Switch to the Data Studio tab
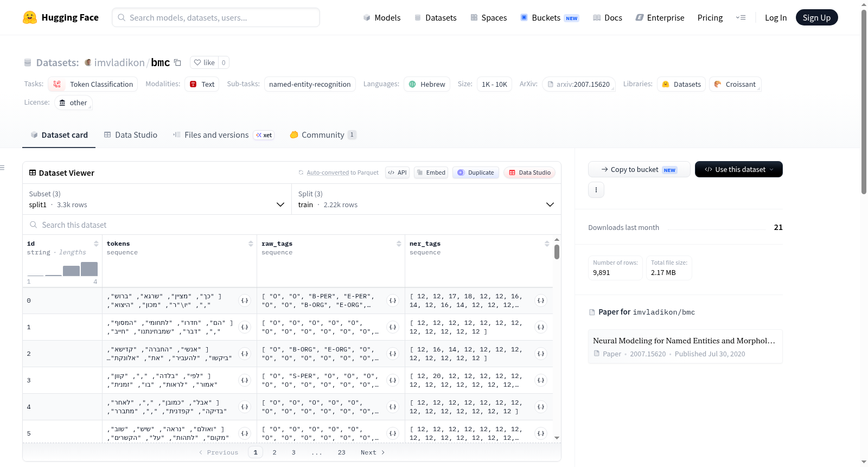This screenshot has width=868, height=467. point(131,135)
